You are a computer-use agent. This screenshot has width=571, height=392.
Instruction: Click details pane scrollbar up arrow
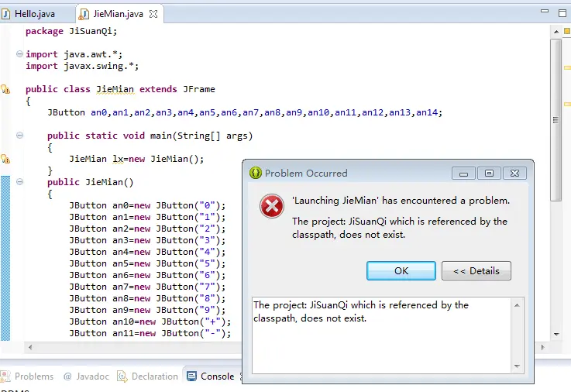pyautogui.click(x=517, y=305)
